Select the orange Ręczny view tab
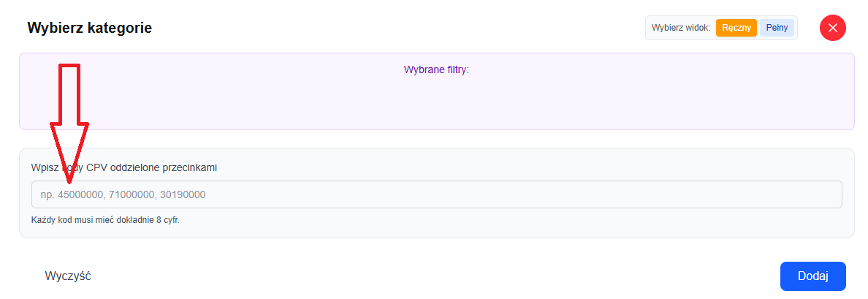The width and height of the screenshot is (868, 299). pos(736,28)
